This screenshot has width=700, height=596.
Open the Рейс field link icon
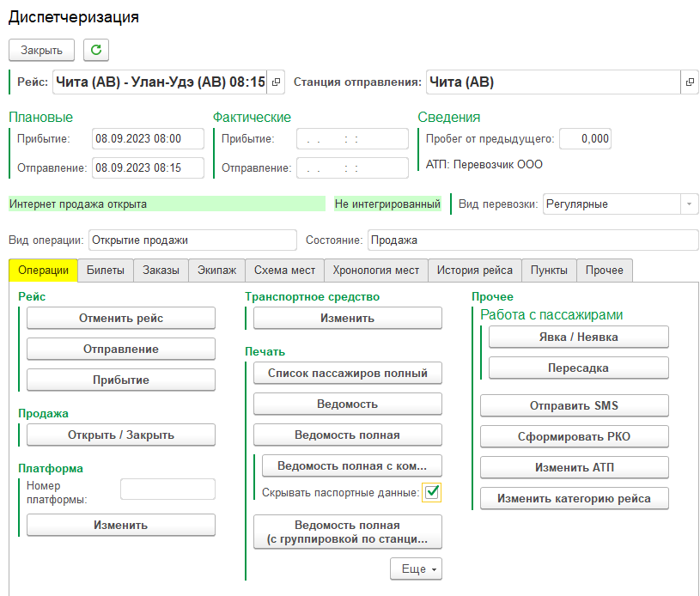(x=276, y=82)
